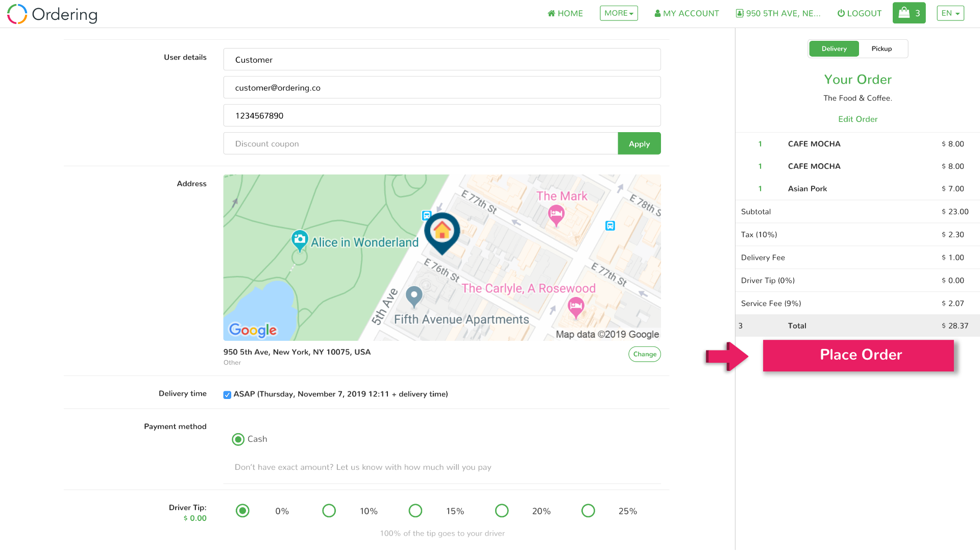Select Cash payment method
Image resolution: width=980 pixels, height=551 pixels.
pos(238,439)
